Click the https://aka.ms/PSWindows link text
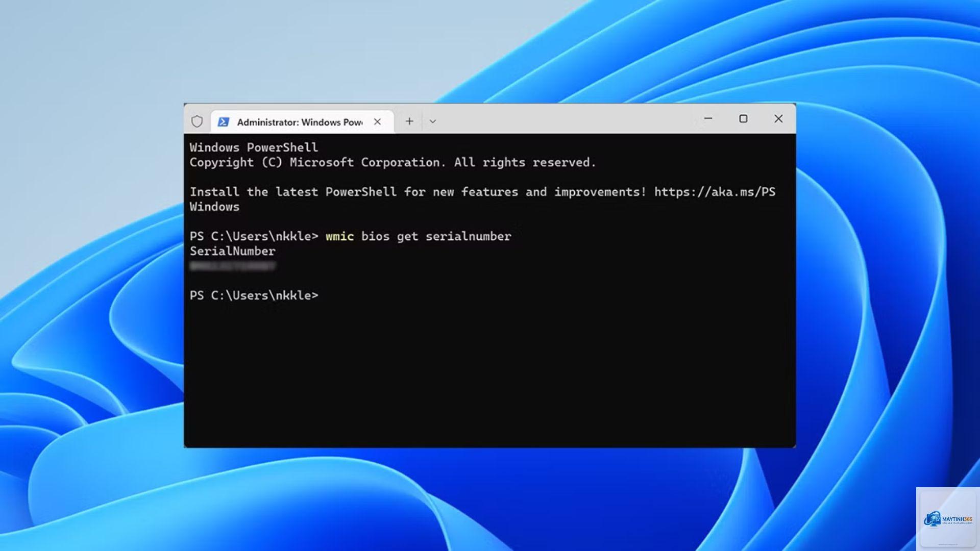Screen dimensions: 980x551 [x=715, y=192]
